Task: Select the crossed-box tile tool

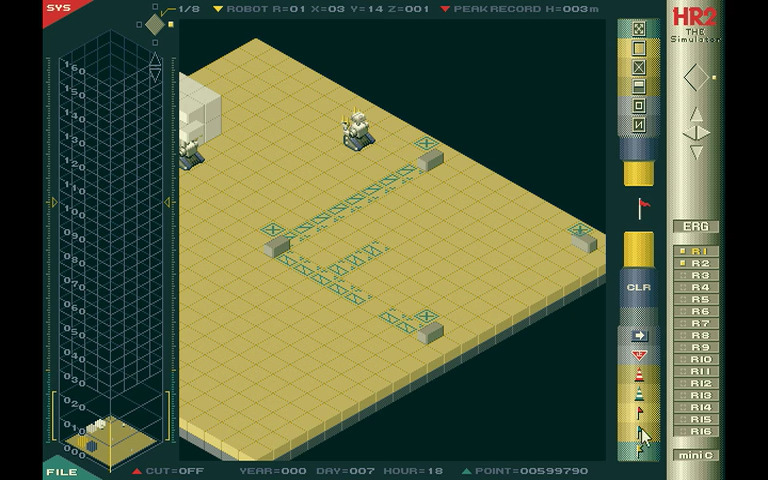Action: click(639, 67)
